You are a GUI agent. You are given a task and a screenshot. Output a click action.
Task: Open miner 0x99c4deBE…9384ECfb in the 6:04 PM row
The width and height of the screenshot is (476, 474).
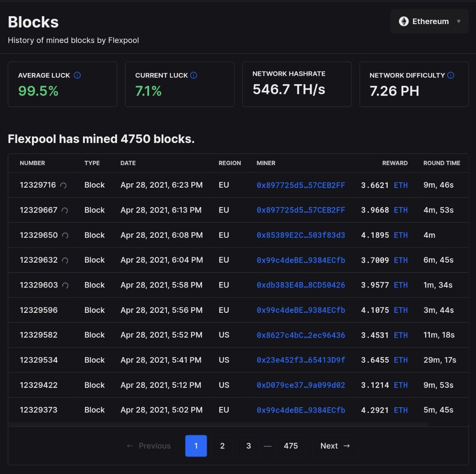[x=301, y=260]
